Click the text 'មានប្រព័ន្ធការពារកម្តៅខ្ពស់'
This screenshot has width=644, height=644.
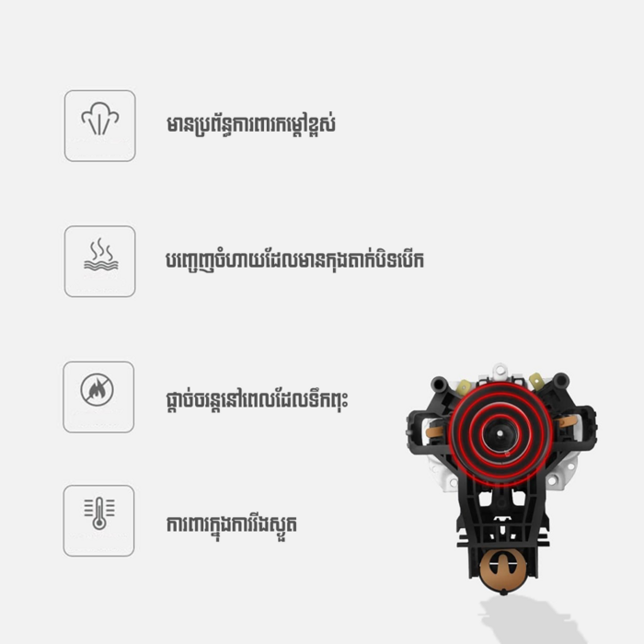coord(251,125)
